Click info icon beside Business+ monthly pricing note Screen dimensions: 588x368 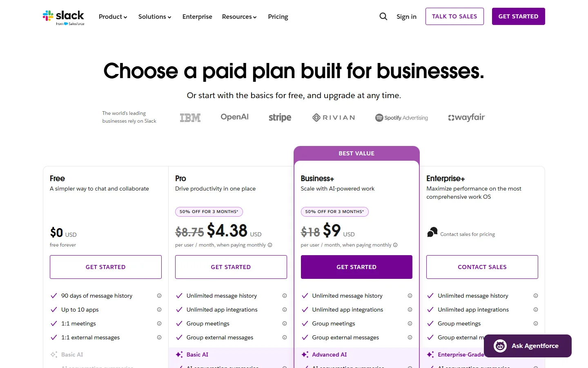(395, 245)
